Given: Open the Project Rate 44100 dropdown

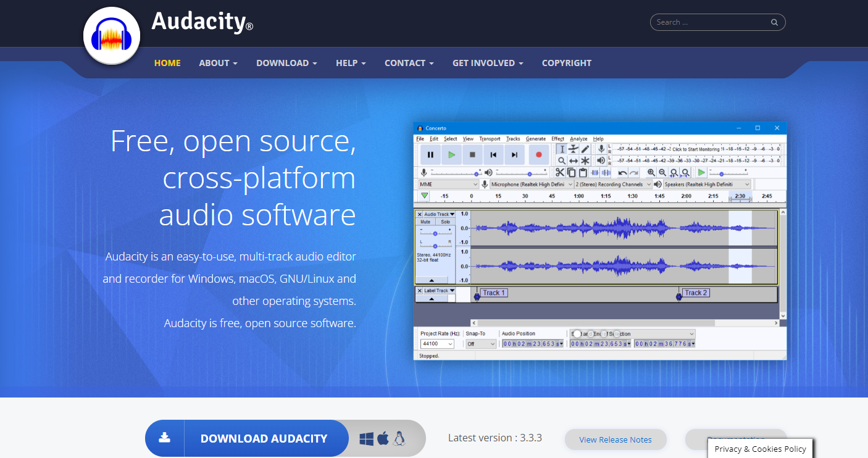Looking at the screenshot, I should click(x=437, y=344).
